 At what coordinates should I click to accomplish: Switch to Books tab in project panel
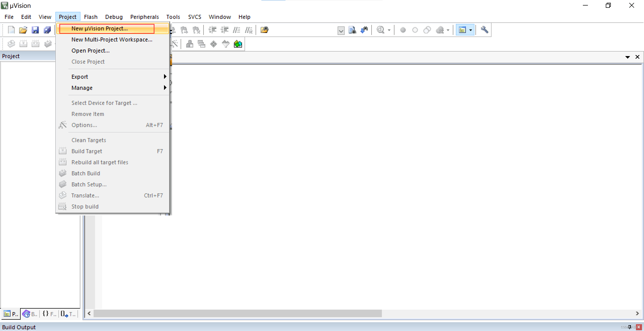coord(30,314)
